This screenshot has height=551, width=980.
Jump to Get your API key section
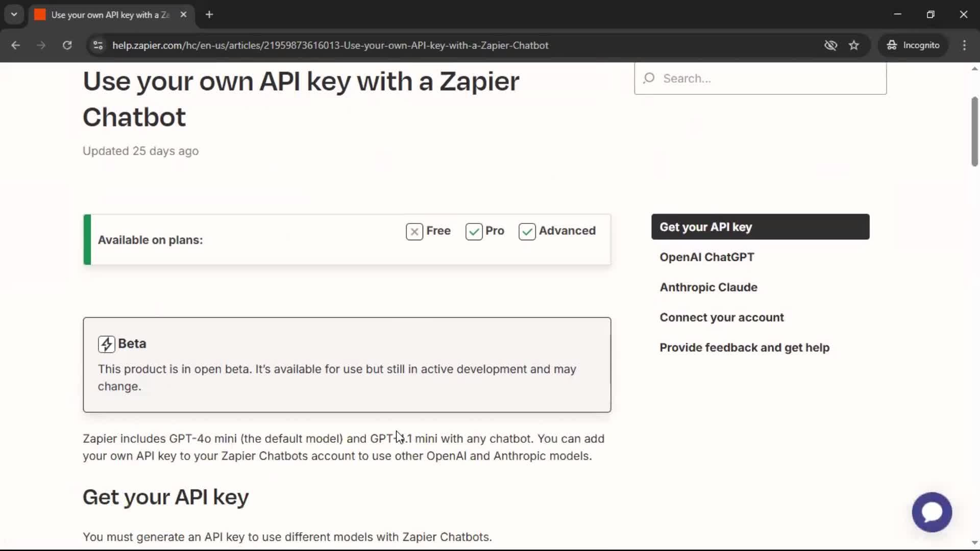(x=760, y=227)
